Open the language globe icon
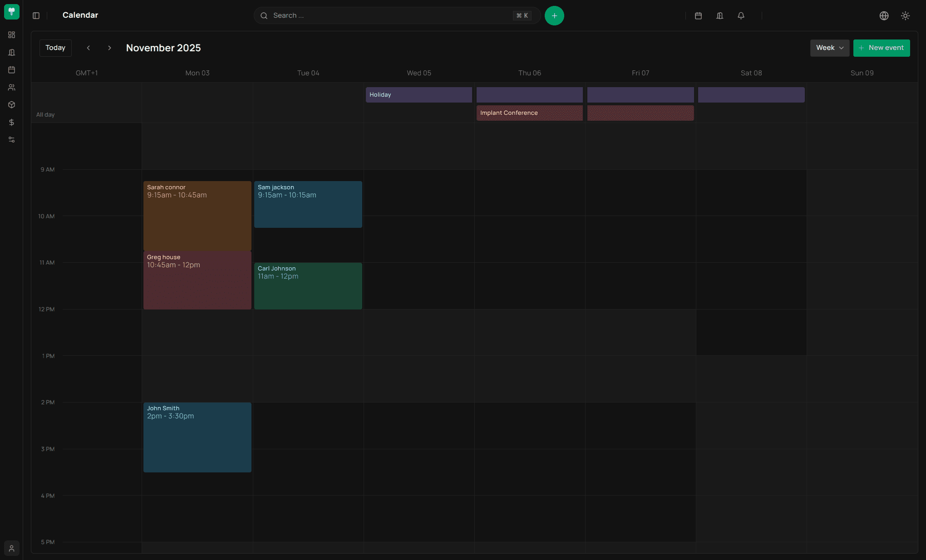The height and width of the screenshot is (560, 926). 884,16
